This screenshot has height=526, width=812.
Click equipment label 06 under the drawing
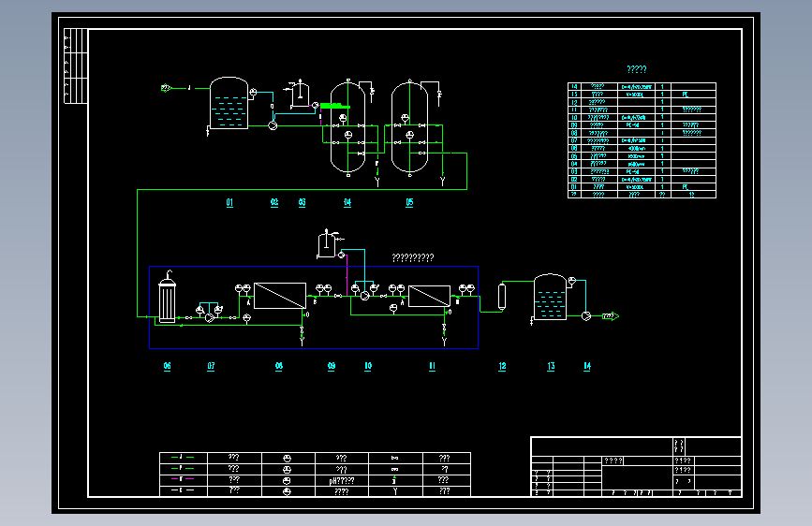168,366
